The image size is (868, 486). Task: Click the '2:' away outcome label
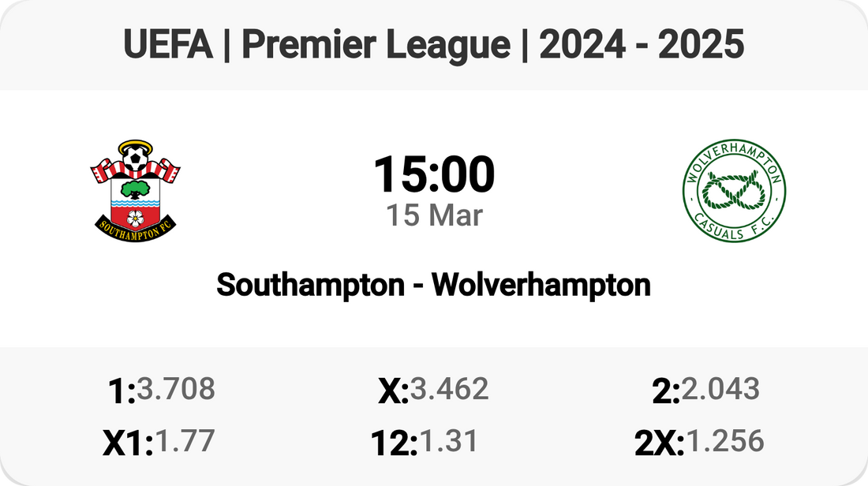tap(666, 391)
